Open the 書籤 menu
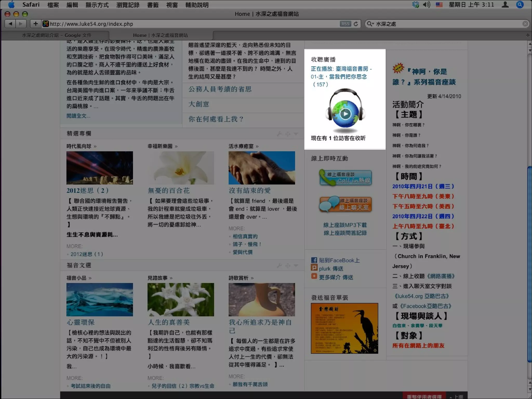This screenshot has width=532, height=399. click(x=152, y=5)
